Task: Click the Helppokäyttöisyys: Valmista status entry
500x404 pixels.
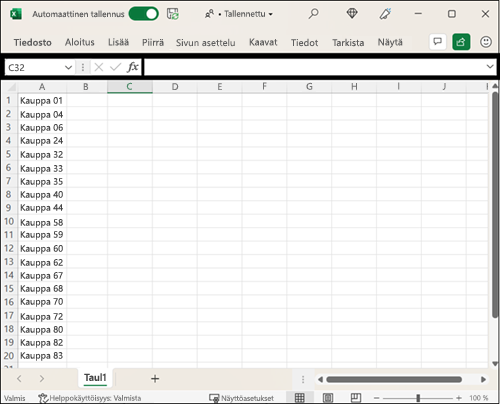Action: pyautogui.click(x=89, y=398)
